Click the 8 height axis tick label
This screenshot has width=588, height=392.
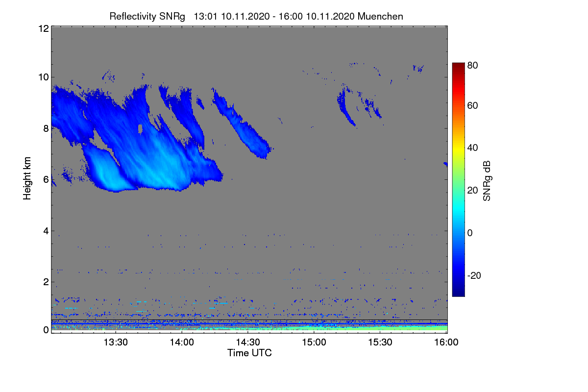point(46,128)
